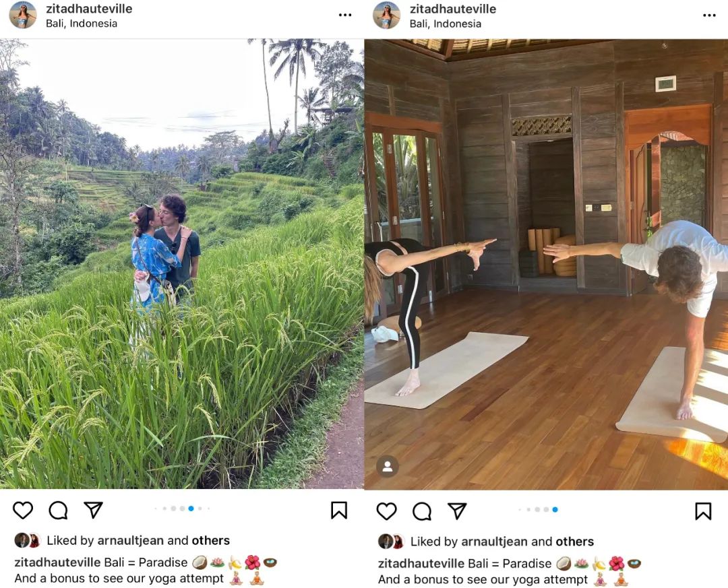Viewport: 728px width, 588px height.
Task: Click the rice field kiss photo
Action: pos(182,263)
